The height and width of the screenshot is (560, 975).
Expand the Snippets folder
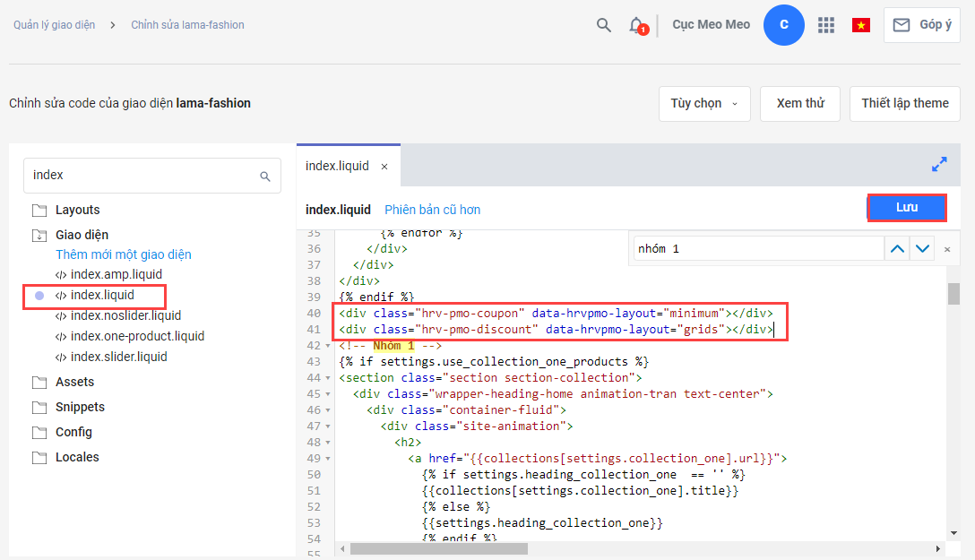pyautogui.click(x=39, y=408)
